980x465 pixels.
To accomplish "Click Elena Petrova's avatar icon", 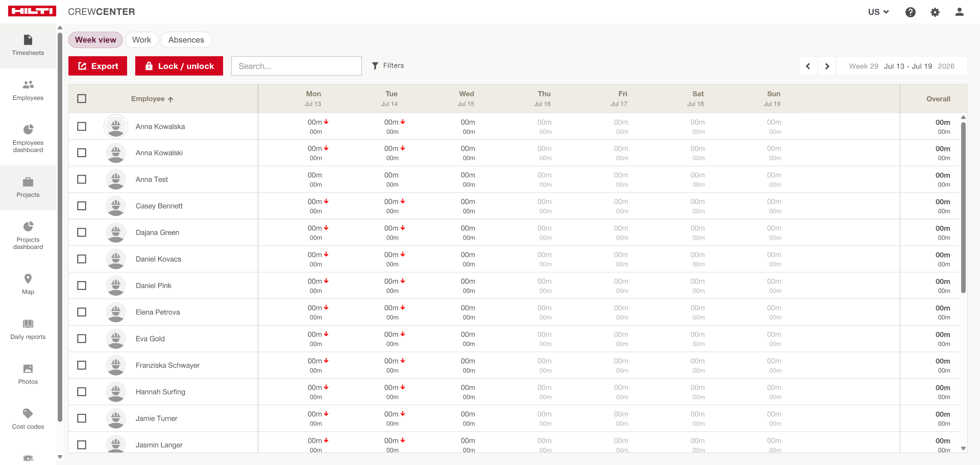I will tap(116, 312).
